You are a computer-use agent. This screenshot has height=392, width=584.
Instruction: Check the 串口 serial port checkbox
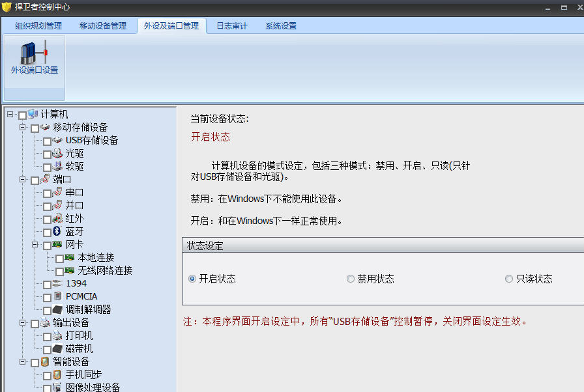pyautogui.click(x=47, y=192)
